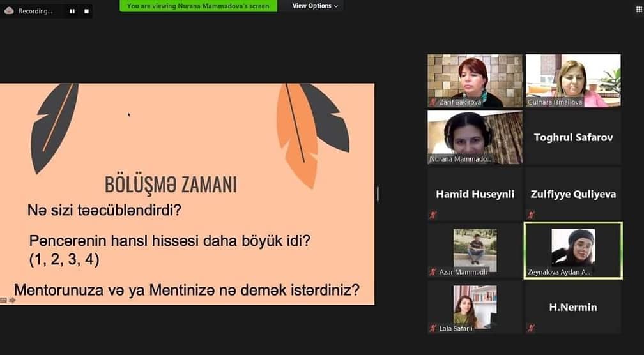644x355 pixels.
Task: Select the highlighted Zeynalova Aydan video tile
Action: tap(572, 250)
